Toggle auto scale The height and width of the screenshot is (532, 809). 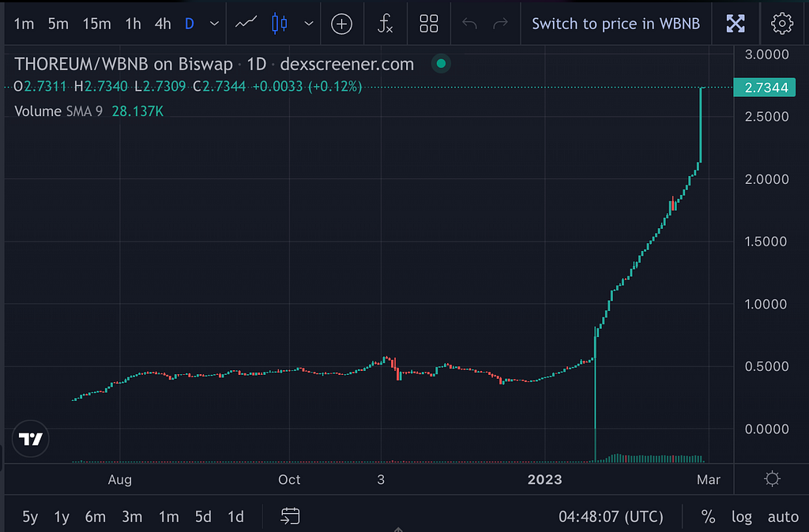783,516
